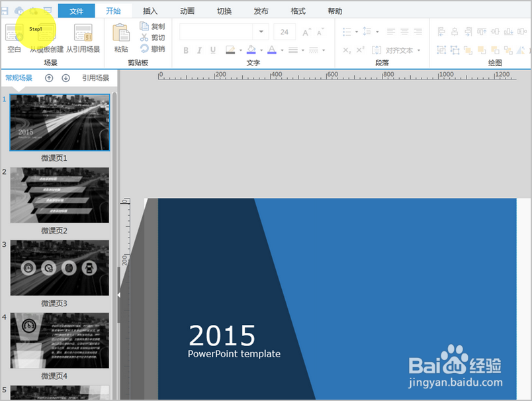This screenshot has height=401, width=532.
Task: Click the 2015 title text on slide
Action: (222, 335)
